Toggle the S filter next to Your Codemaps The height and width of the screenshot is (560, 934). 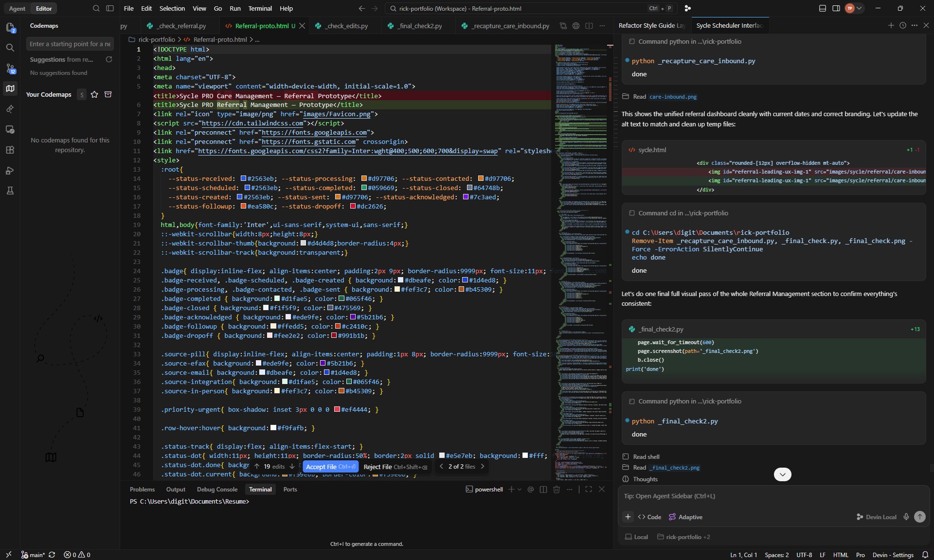pos(82,94)
